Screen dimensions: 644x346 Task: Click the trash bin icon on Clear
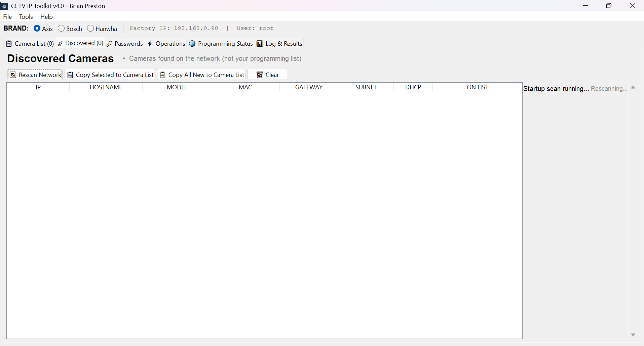click(x=260, y=75)
